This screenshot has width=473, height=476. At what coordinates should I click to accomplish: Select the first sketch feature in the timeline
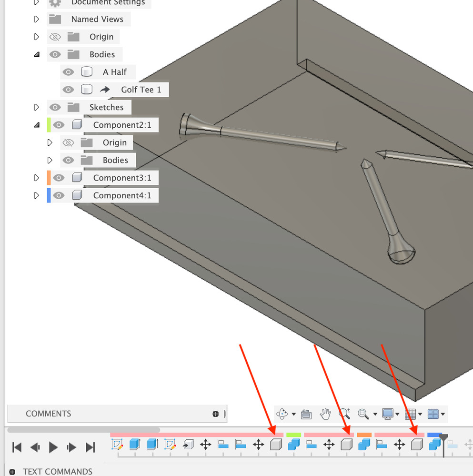[117, 445]
